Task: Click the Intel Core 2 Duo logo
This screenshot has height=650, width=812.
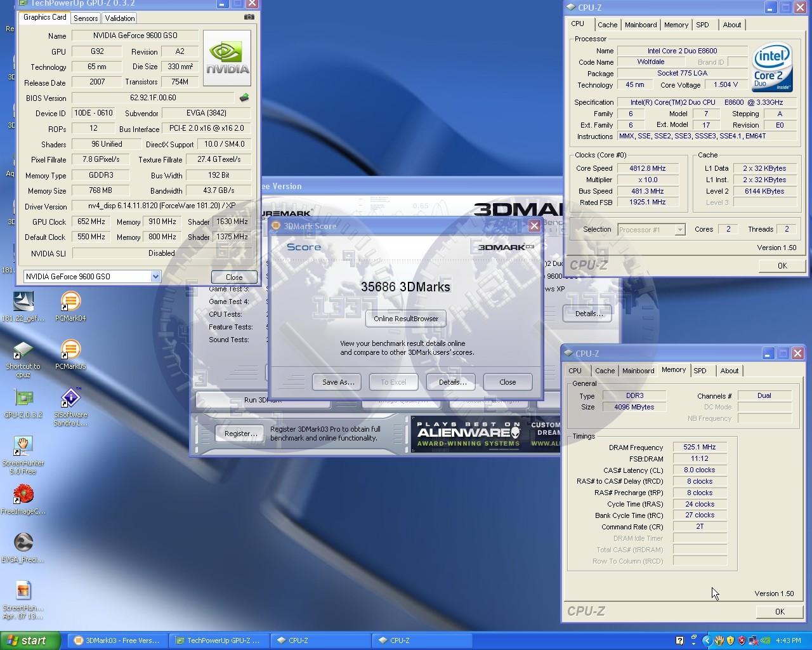Action: tap(772, 67)
